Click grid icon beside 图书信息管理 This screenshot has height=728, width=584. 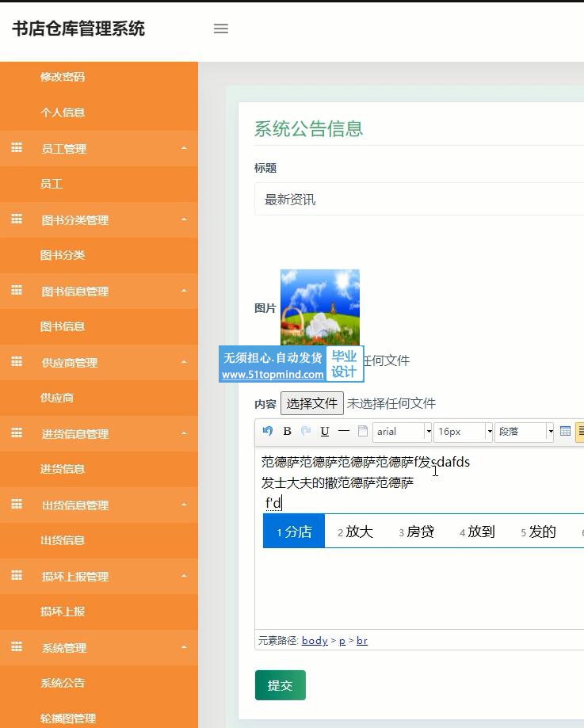pyautogui.click(x=17, y=290)
